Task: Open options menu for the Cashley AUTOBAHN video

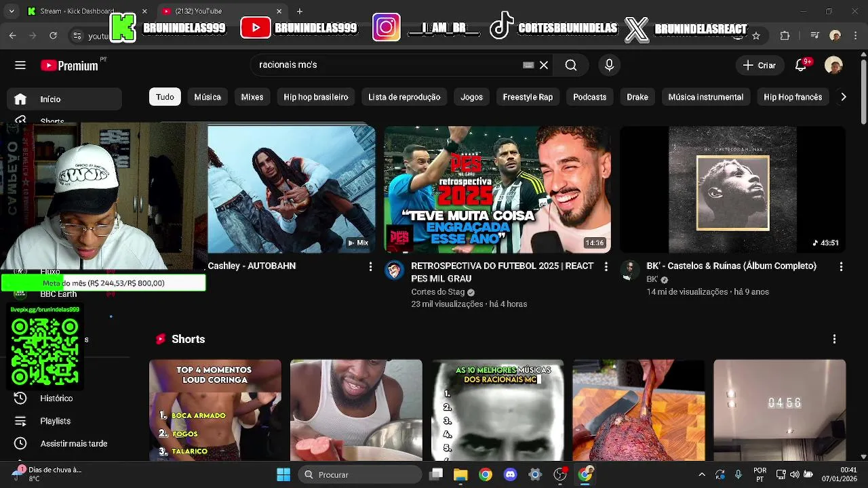Action: [x=370, y=266]
